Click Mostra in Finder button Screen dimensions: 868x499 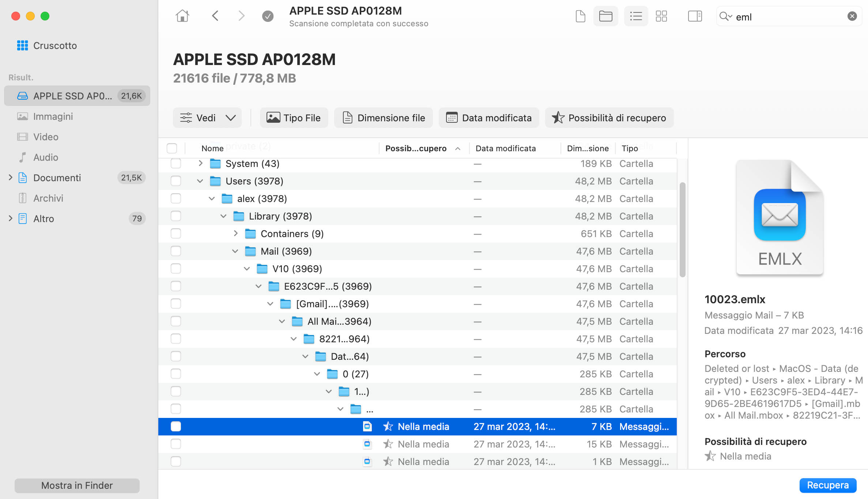(x=77, y=485)
